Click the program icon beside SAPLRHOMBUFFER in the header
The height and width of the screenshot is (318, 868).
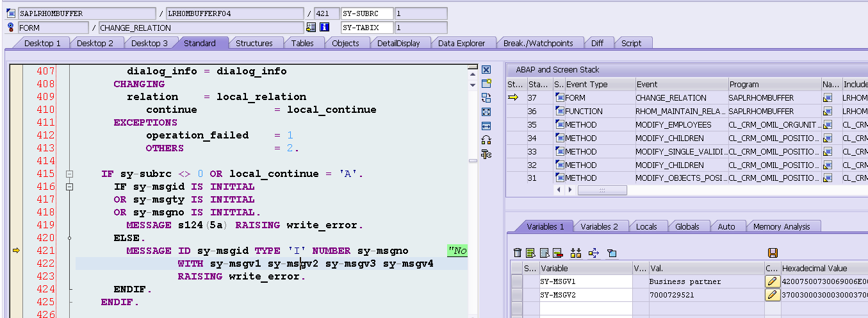(11, 13)
